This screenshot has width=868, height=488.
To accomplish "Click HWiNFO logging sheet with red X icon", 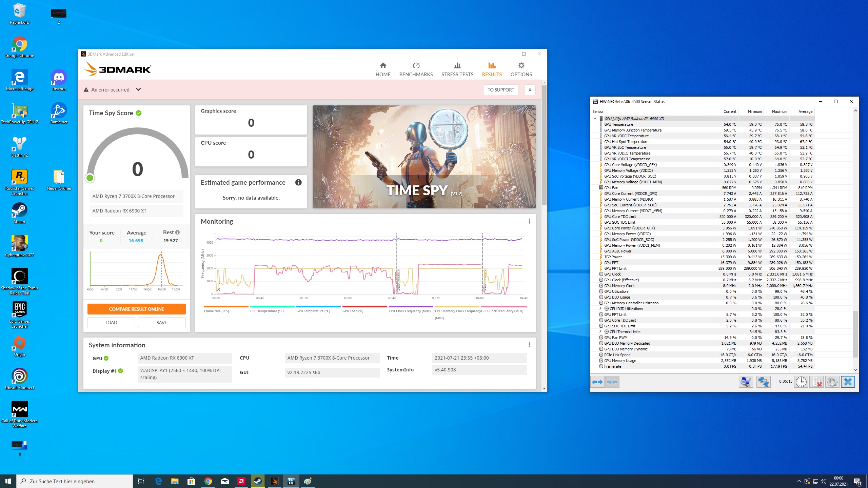I will 816,382.
